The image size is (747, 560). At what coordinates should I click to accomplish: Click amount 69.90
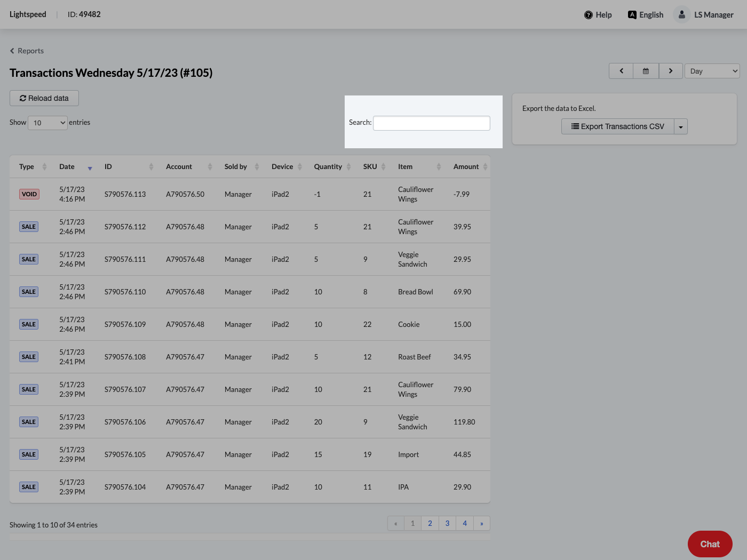coord(462,292)
